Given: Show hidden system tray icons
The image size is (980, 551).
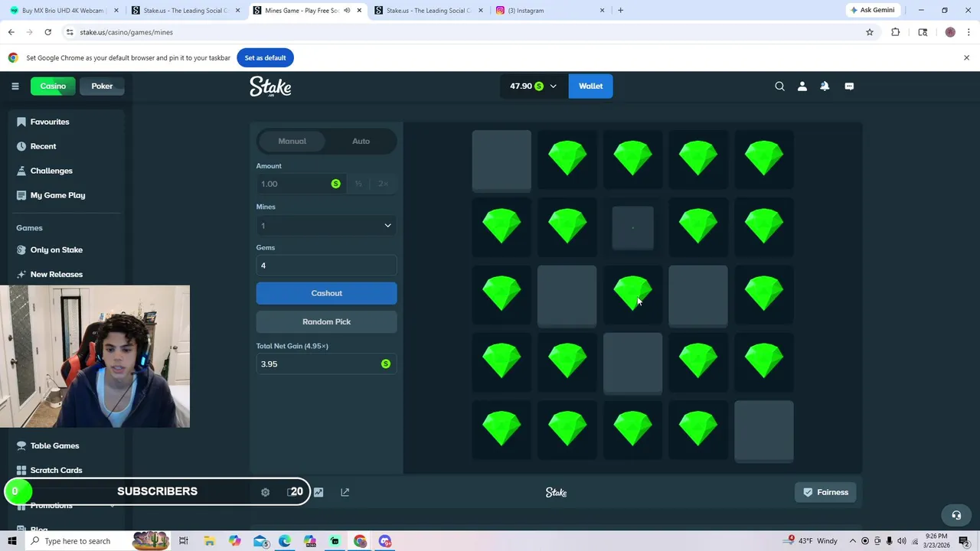Looking at the screenshot, I should (853, 541).
